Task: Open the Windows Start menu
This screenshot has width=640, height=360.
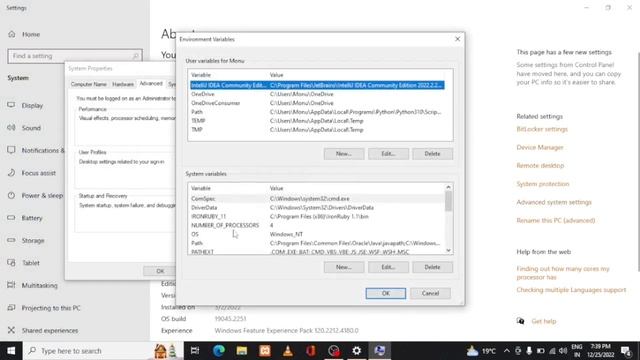Action: click(11, 351)
